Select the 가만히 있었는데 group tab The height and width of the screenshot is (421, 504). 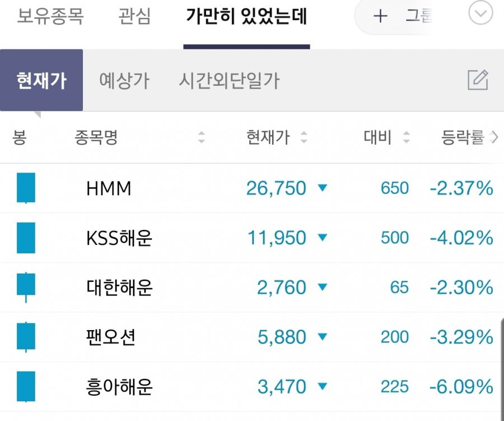[x=246, y=16]
